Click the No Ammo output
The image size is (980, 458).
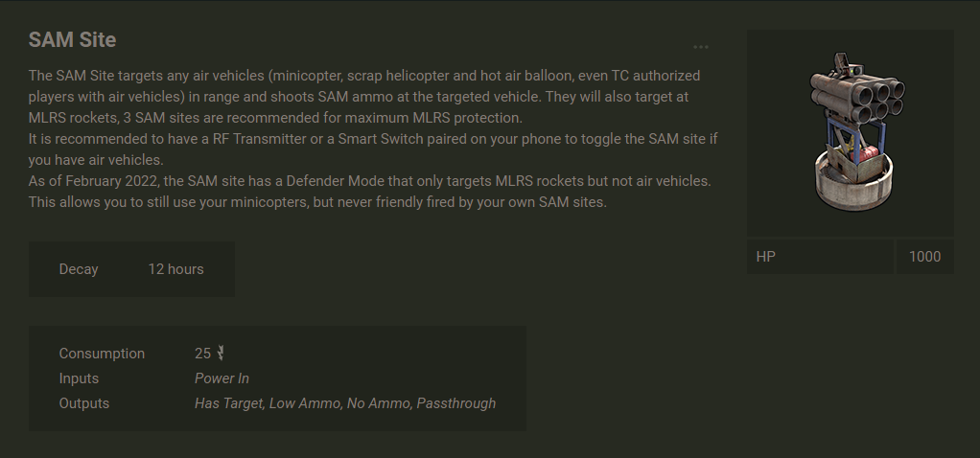pos(379,403)
